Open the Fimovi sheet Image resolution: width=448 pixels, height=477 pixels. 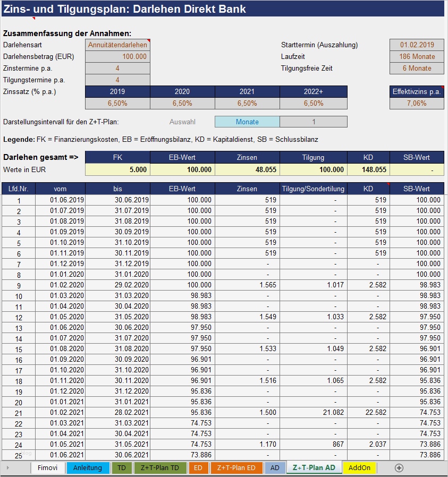pyautogui.click(x=49, y=468)
